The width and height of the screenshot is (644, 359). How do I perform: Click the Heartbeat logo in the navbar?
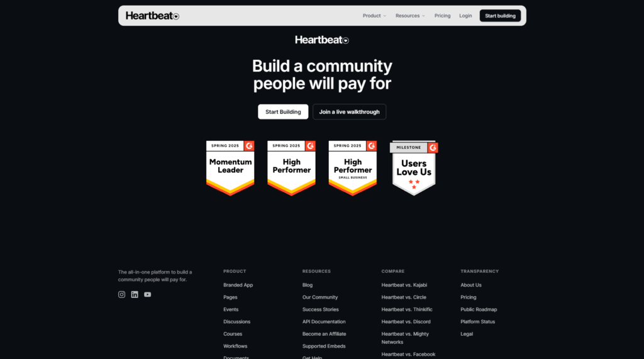pos(152,16)
